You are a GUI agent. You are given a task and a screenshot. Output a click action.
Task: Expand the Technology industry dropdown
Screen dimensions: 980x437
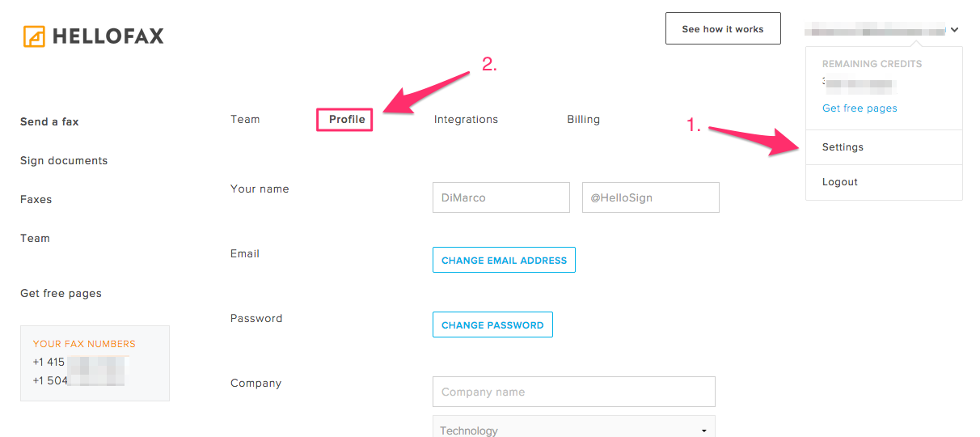pyautogui.click(x=574, y=427)
